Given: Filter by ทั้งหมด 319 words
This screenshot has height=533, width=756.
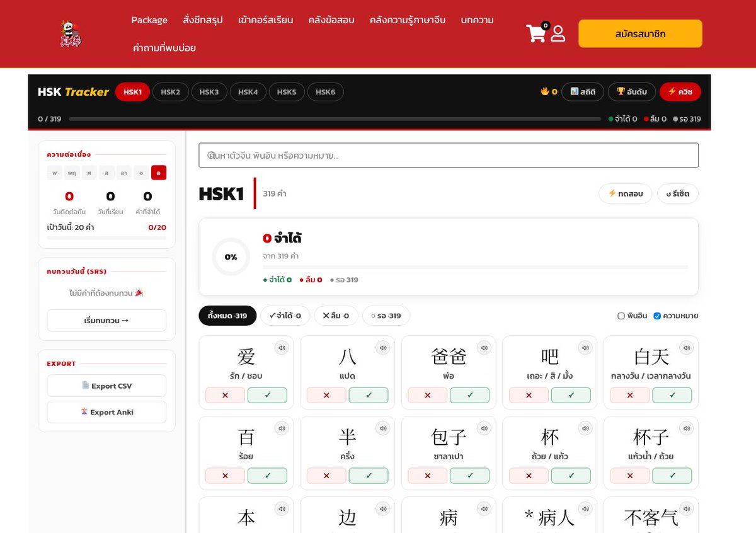Looking at the screenshot, I should (227, 316).
